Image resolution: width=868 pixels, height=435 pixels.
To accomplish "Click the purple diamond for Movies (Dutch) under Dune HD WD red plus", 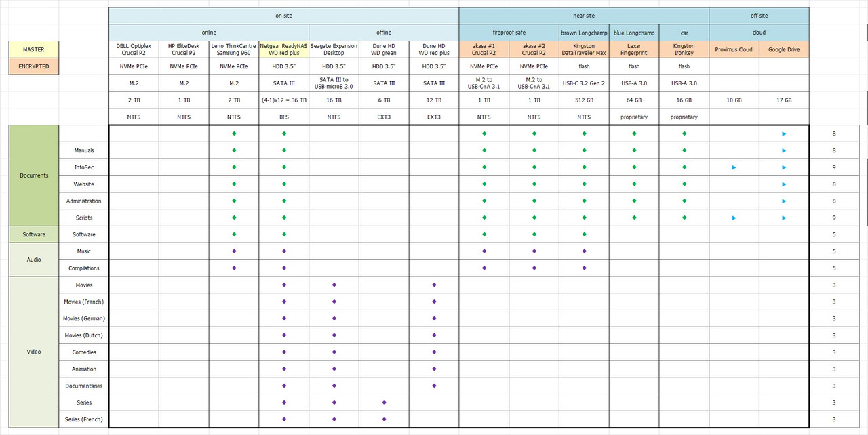I will 434,335.
